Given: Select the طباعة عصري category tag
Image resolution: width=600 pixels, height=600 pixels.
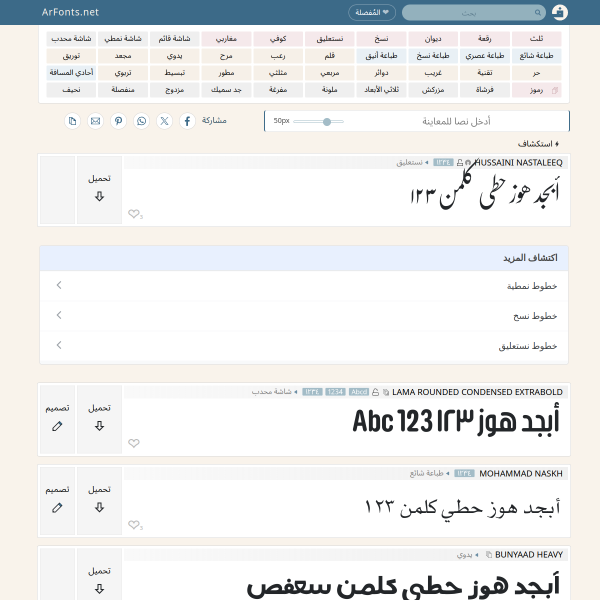Looking at the screenshot, I should 485,56.
